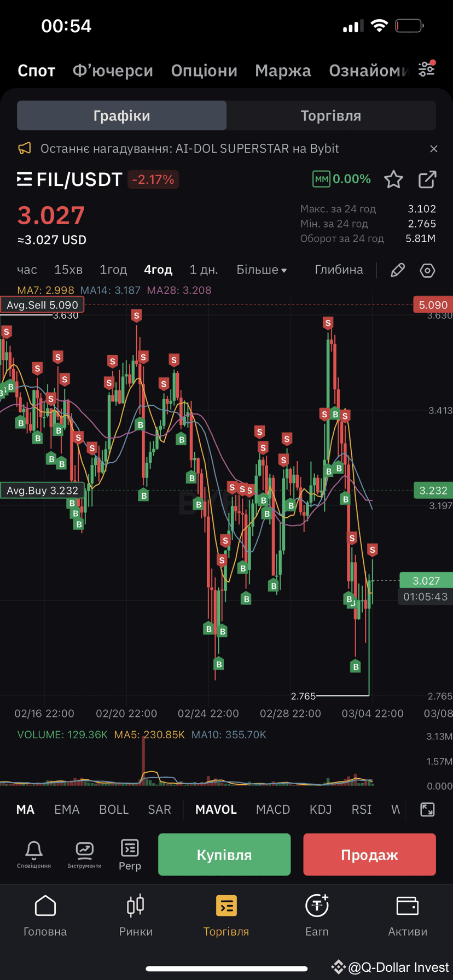This screenshot has height=980, width=453.
Task: Select the KDJ sub-indicator
Action: coord(321,809)
